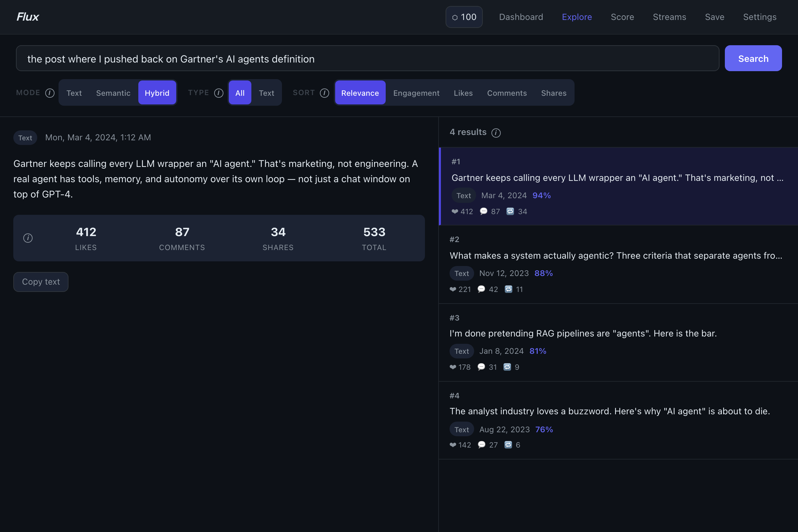Open the TYPE info icon
The height and width of the screenshot is (532, 798).
pyautogui.click(x=219, y=93)
